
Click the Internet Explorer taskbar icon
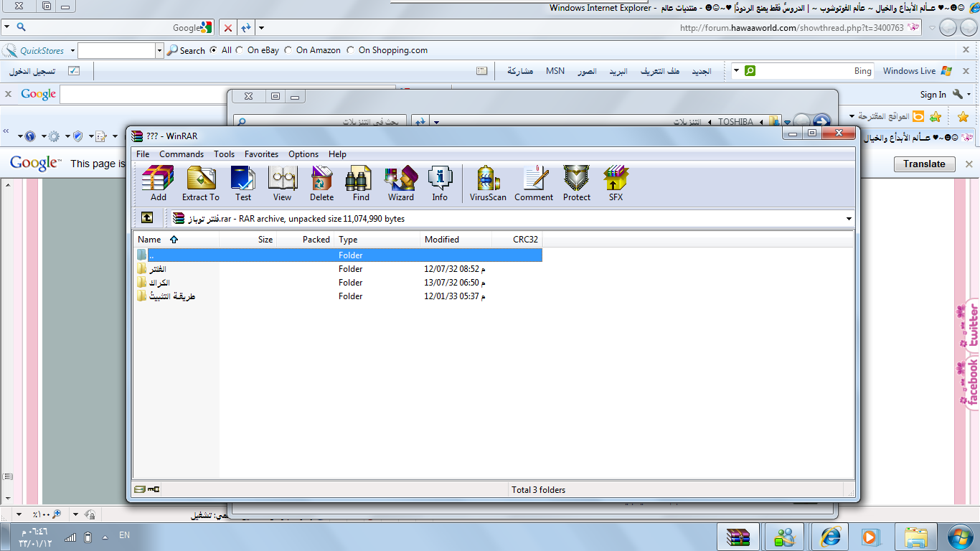coord(832,536)
